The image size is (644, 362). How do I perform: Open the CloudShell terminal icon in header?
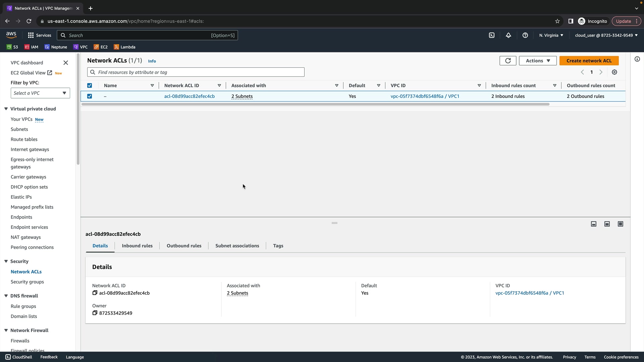(492, 35)
